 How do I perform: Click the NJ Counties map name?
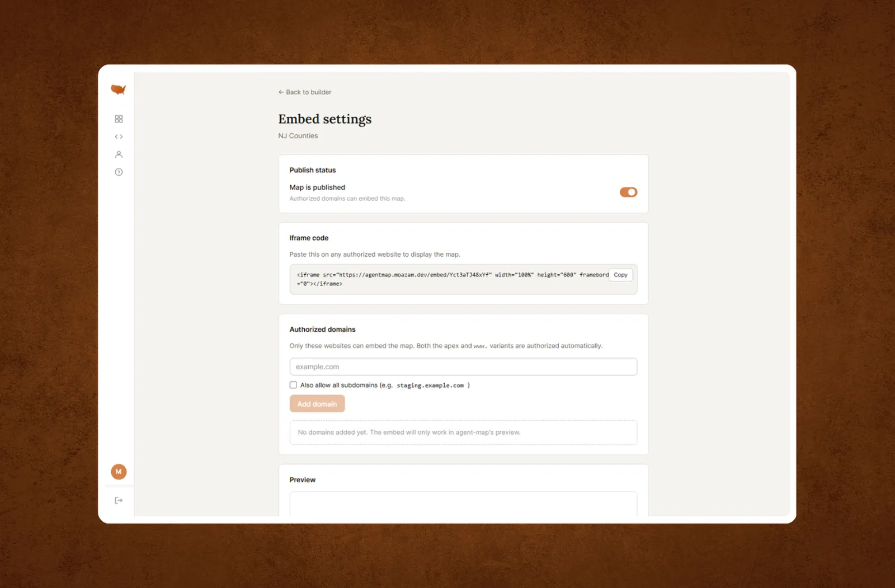click(x=298, y=136)
